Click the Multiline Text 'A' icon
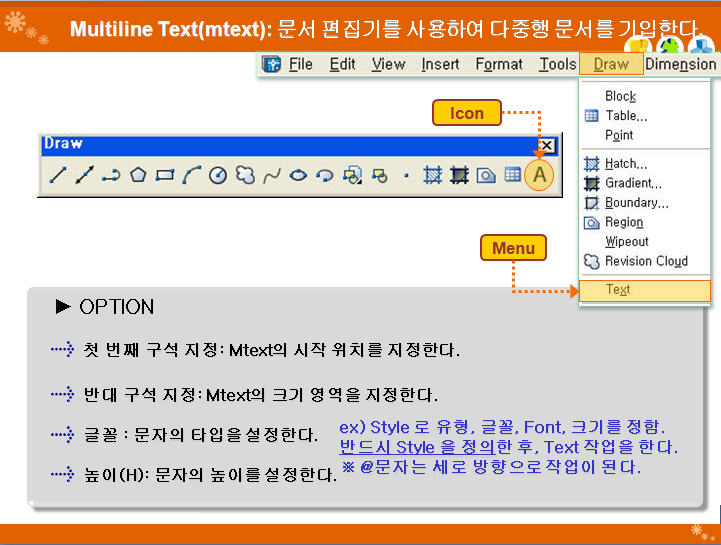This screenshot has width=721, height=545. point(540,175)
